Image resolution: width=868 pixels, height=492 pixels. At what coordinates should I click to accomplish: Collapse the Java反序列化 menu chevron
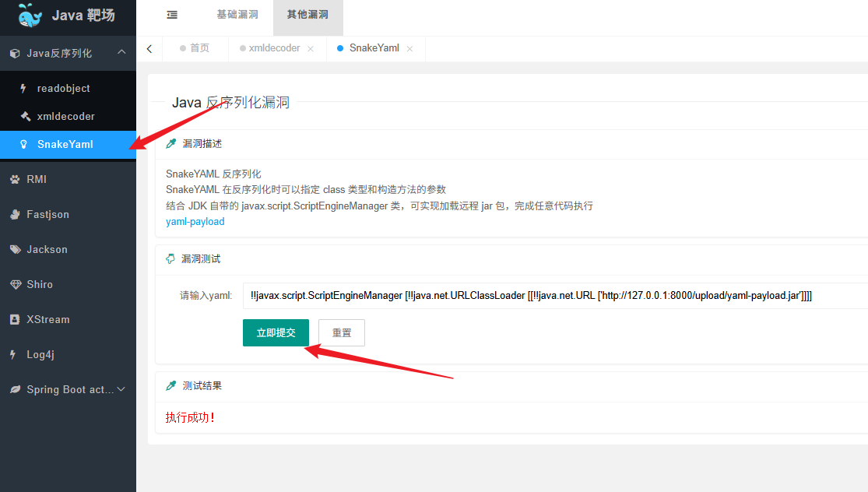(121, 52)
